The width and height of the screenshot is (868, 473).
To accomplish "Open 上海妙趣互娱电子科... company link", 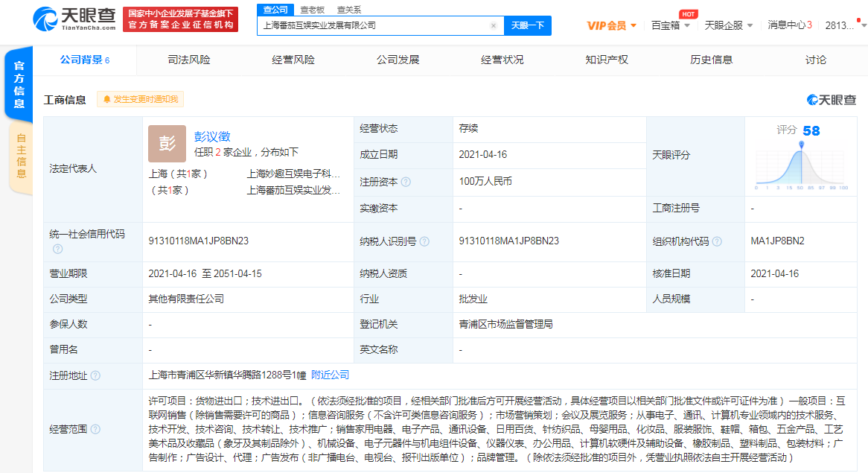I will coord(293,174).
